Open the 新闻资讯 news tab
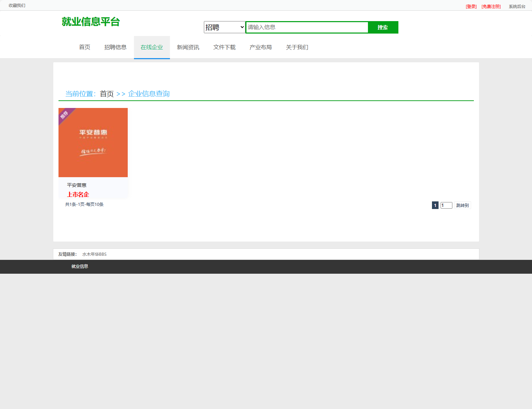Image resolution: width=532 pixels, height=409 pixels. [188, 47]
